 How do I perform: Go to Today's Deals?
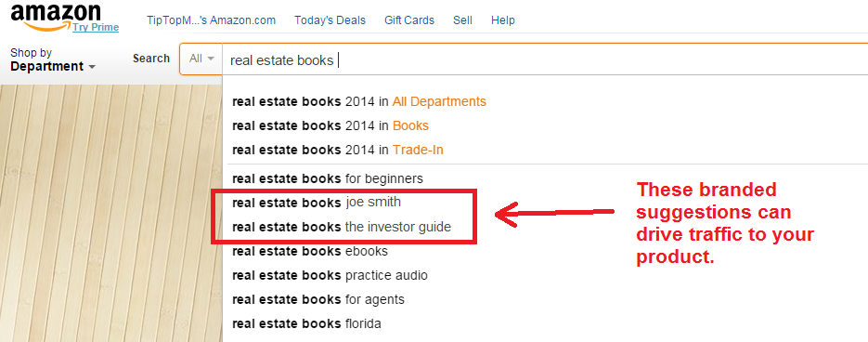coord(330,20)
